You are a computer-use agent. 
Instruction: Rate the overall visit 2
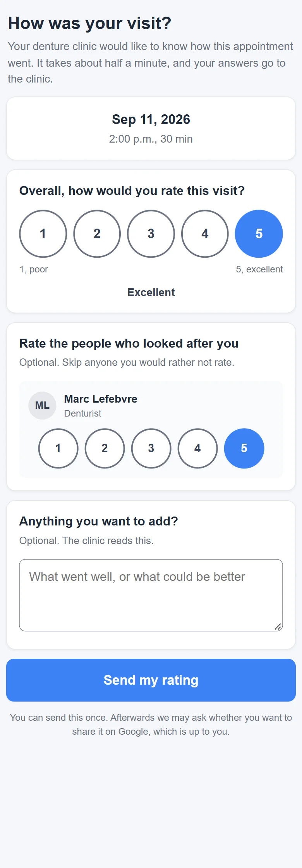[97, 234]
